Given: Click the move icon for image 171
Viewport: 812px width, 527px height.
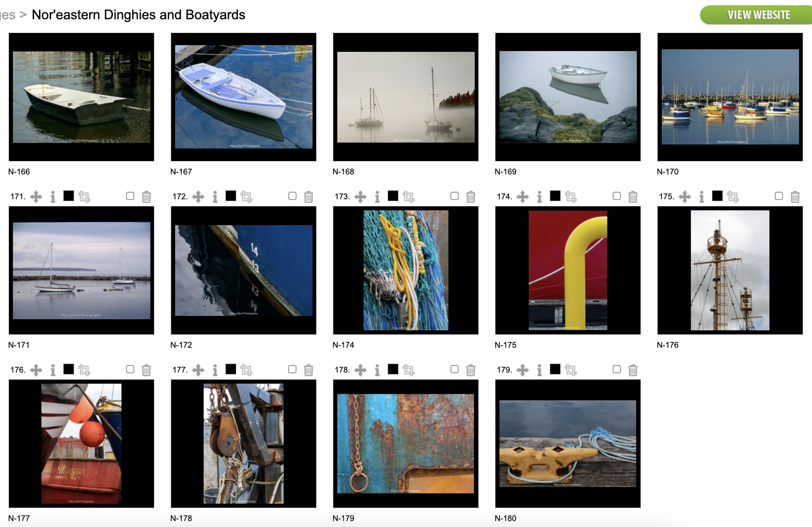Looking at the screenshot, I should coord(36,197).
